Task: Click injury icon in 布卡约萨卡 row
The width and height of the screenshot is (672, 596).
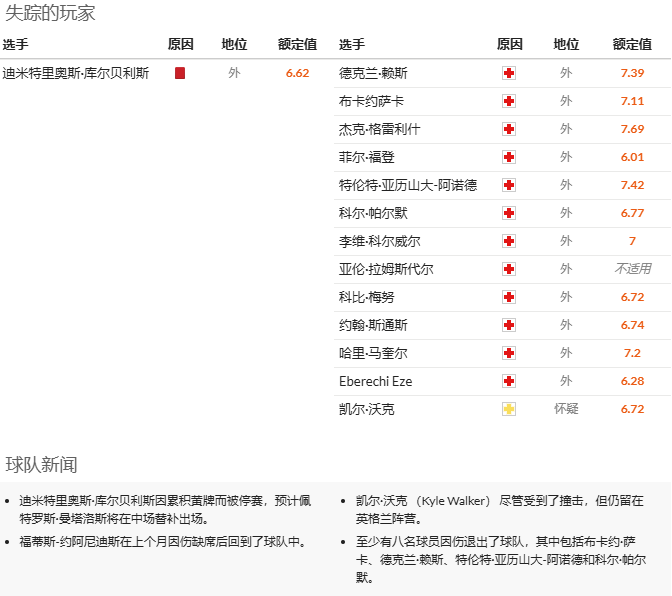Action: pos(509,101)
